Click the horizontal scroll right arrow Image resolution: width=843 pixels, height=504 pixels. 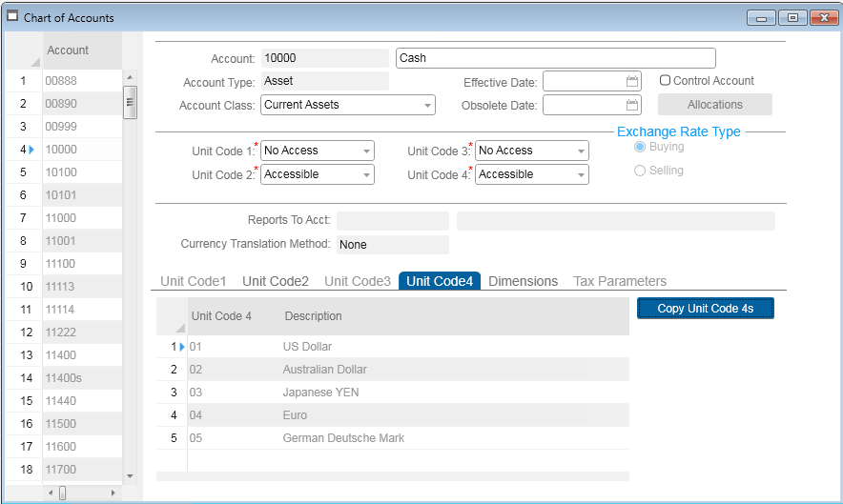pos(113,493)
